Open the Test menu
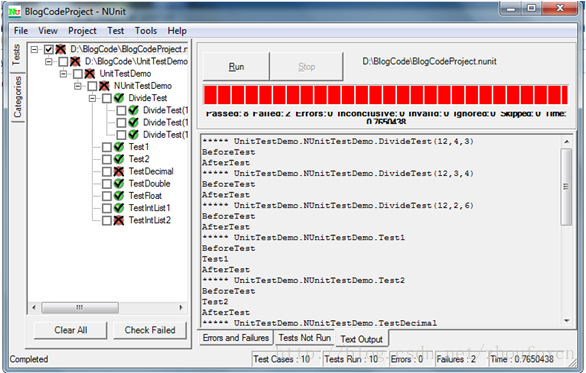 coord(115,31)
